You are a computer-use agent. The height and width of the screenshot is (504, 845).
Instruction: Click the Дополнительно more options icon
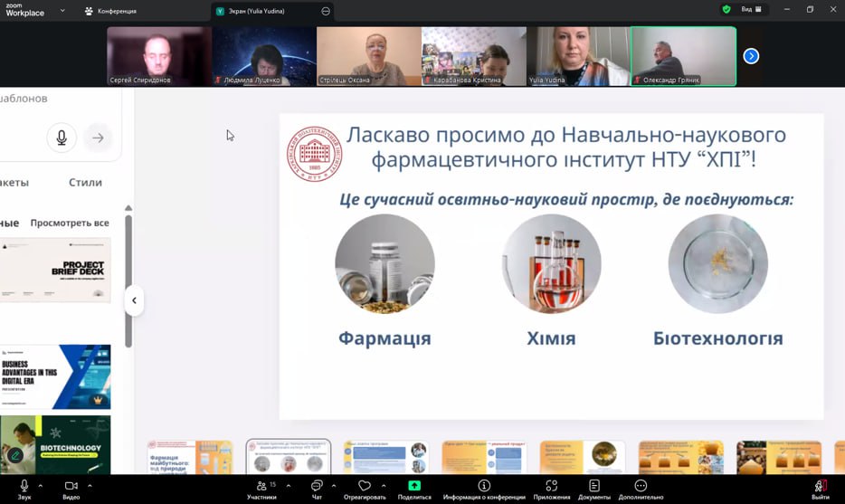click(x=641, y=487)
